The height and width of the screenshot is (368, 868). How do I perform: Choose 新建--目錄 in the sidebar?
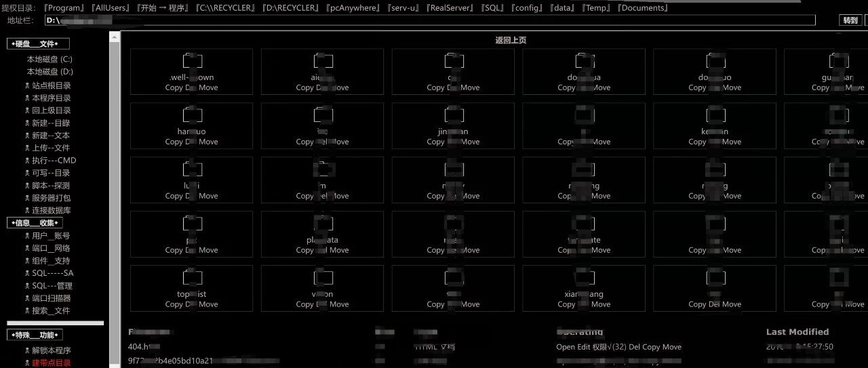[51, 123]
